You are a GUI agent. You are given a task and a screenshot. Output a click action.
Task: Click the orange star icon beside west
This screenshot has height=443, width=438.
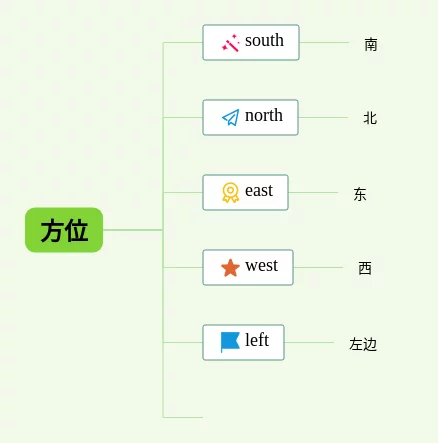[x=230, y=268]
